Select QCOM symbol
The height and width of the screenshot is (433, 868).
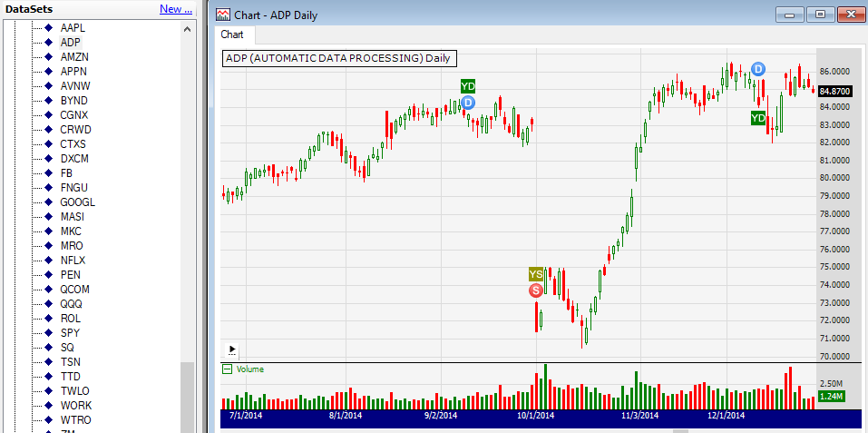[74, 289]
